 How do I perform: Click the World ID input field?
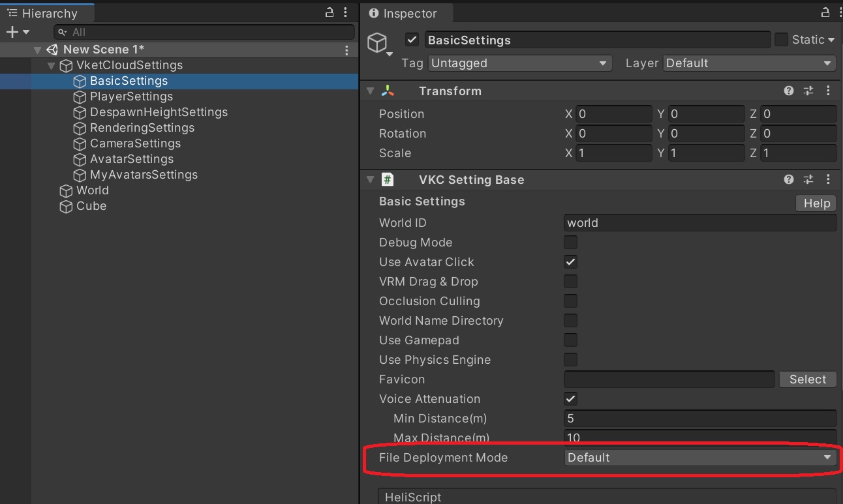(700, 222)
